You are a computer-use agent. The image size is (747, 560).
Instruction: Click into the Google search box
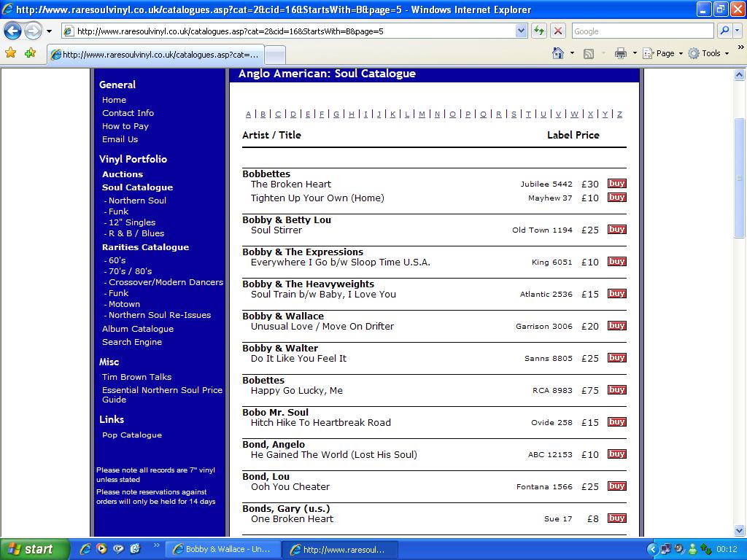tap(643, 31)
